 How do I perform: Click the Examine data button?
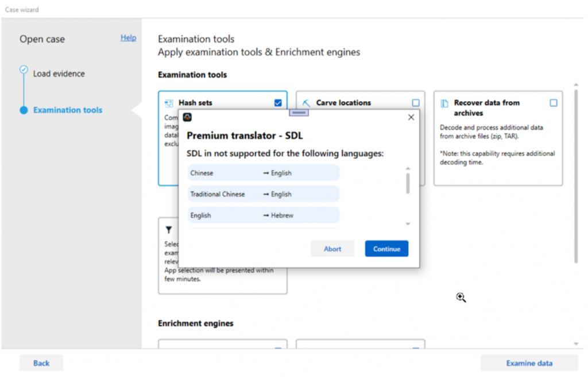[529, 363]
